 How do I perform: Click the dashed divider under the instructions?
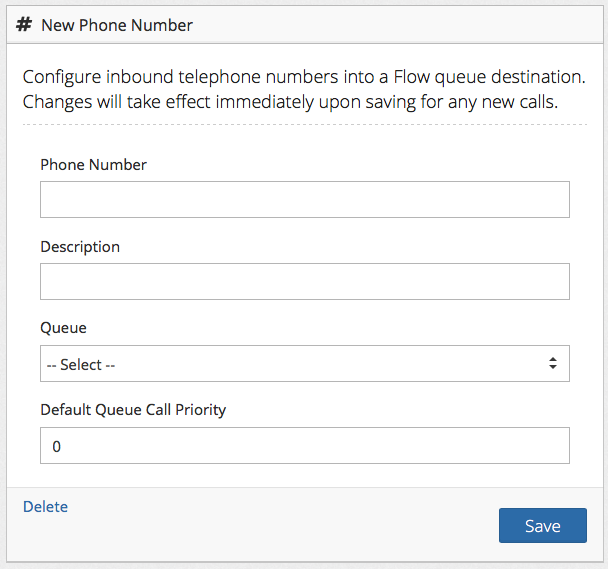[x=304, y=124]
